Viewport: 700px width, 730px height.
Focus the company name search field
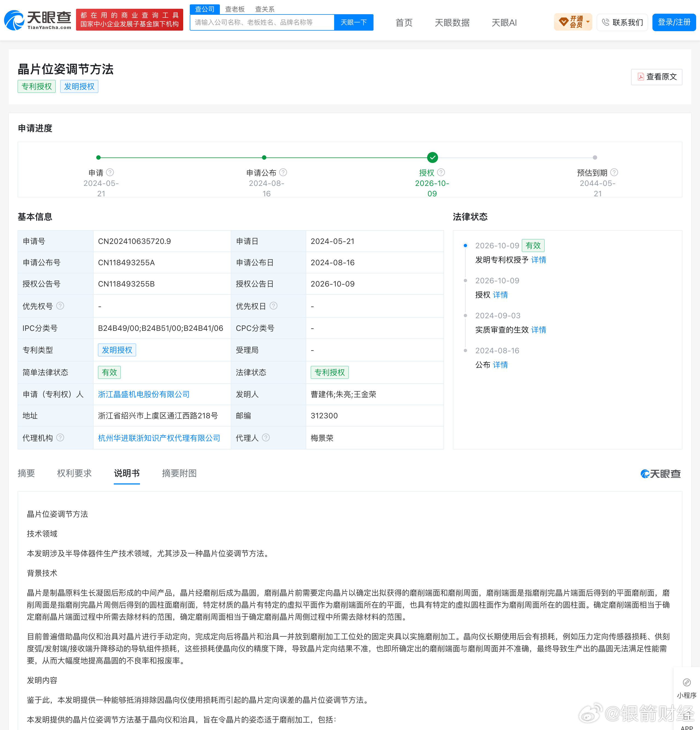coord(262,22)
